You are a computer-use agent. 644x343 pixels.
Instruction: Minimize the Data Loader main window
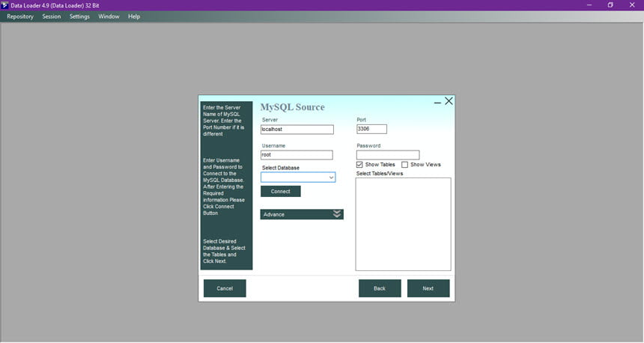pyautogui.click(x=589, y=5)
